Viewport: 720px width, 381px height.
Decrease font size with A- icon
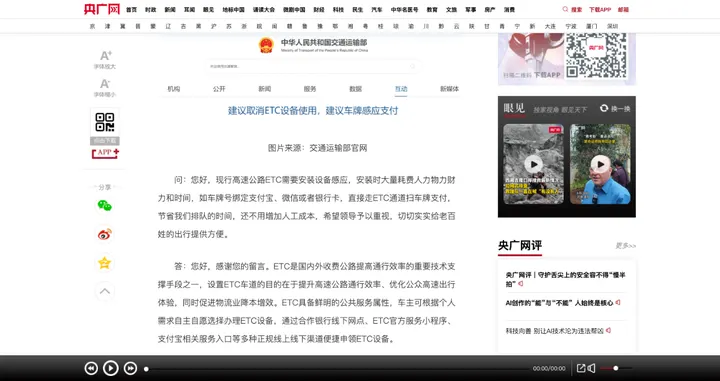click(105, 84)
